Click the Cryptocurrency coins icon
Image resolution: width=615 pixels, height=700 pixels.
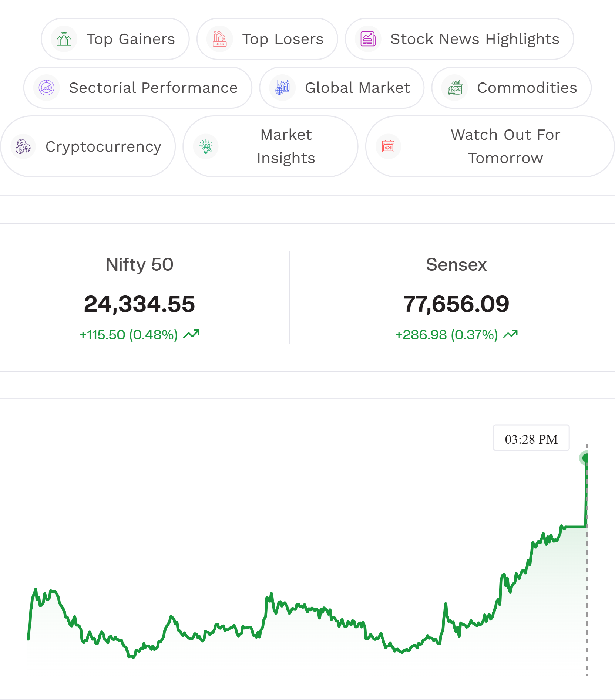click(23, 146)
